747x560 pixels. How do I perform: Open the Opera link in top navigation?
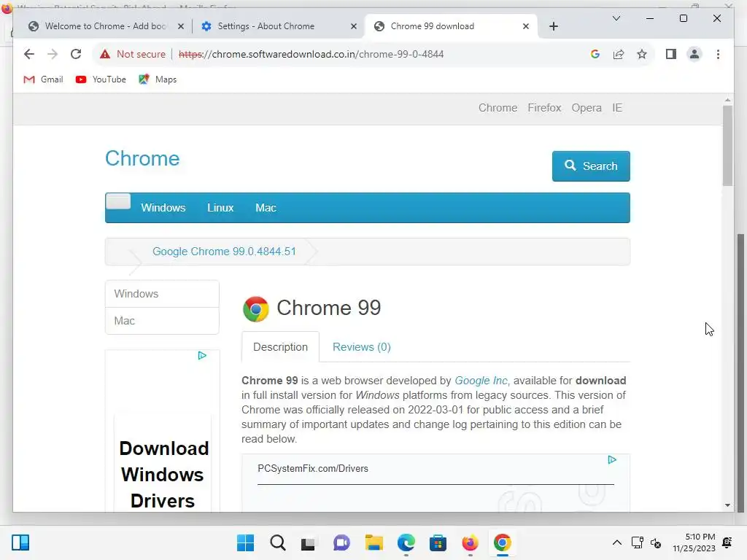coord(587,108)
